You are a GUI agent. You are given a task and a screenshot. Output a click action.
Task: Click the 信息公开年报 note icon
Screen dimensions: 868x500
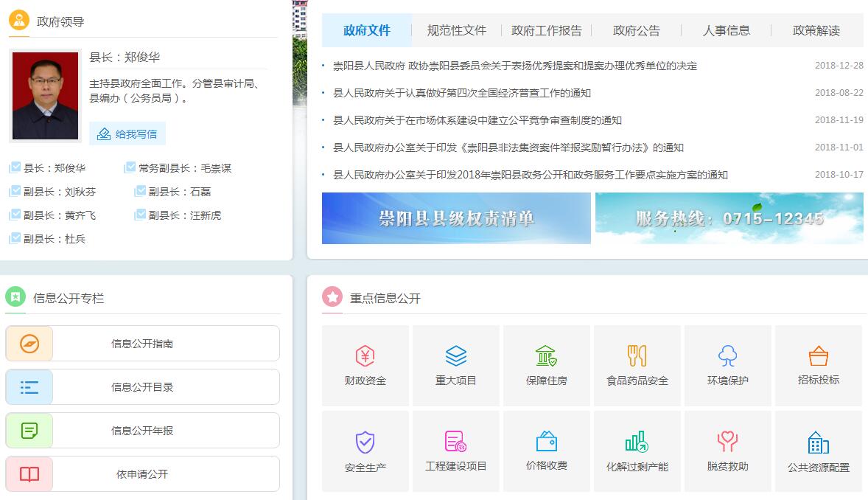coord(29,431)
